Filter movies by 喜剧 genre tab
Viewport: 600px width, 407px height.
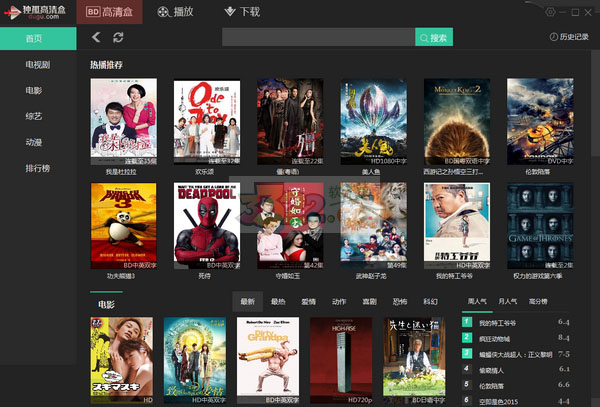[x=369, y=301]
